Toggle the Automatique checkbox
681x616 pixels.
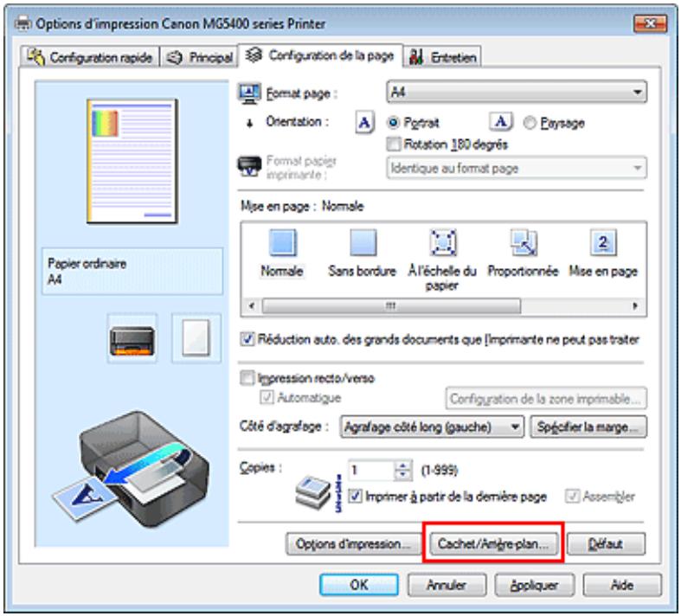point(267,397)
